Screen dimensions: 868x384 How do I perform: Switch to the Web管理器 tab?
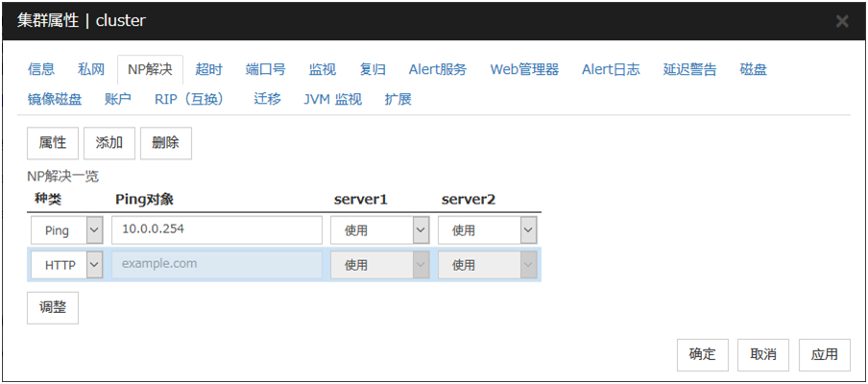pyautogui.click(x=524, y=69)
